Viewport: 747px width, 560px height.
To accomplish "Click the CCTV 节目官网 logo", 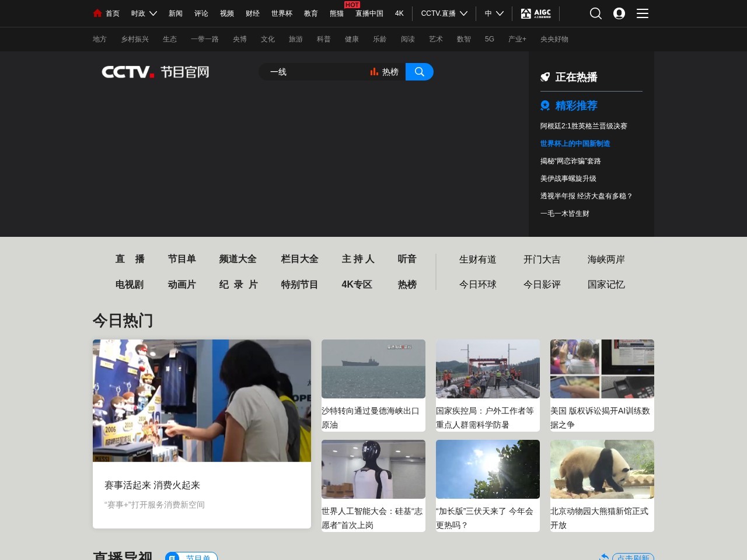I will coord(155,72).
